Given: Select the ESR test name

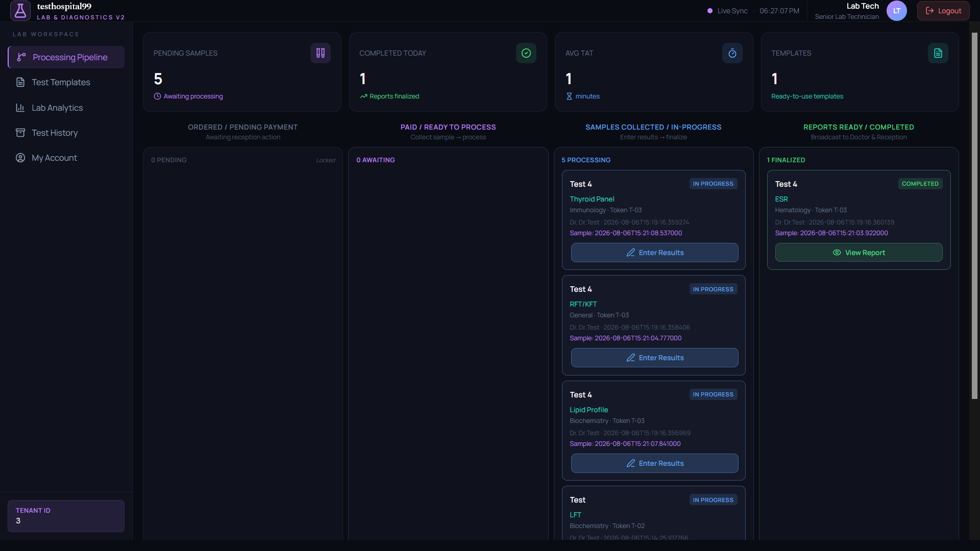Looking at the screenshot, I should [x=781, y=199].
